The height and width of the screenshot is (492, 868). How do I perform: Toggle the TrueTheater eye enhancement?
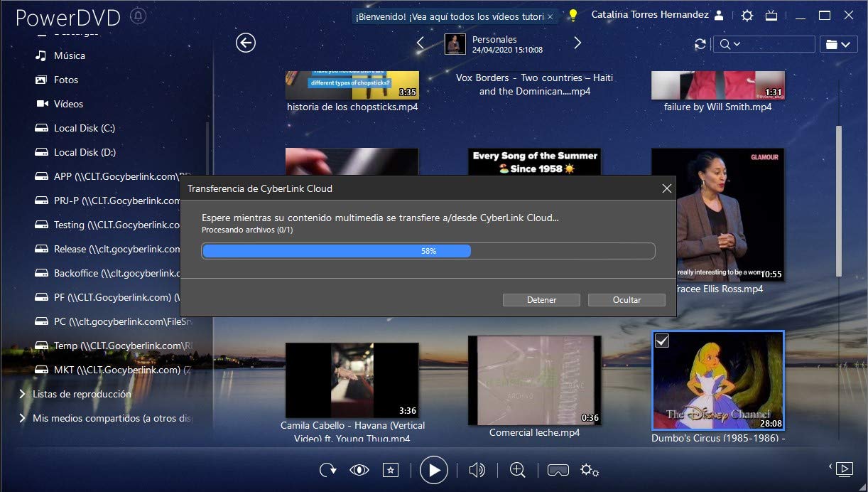(x=359, y=469)
